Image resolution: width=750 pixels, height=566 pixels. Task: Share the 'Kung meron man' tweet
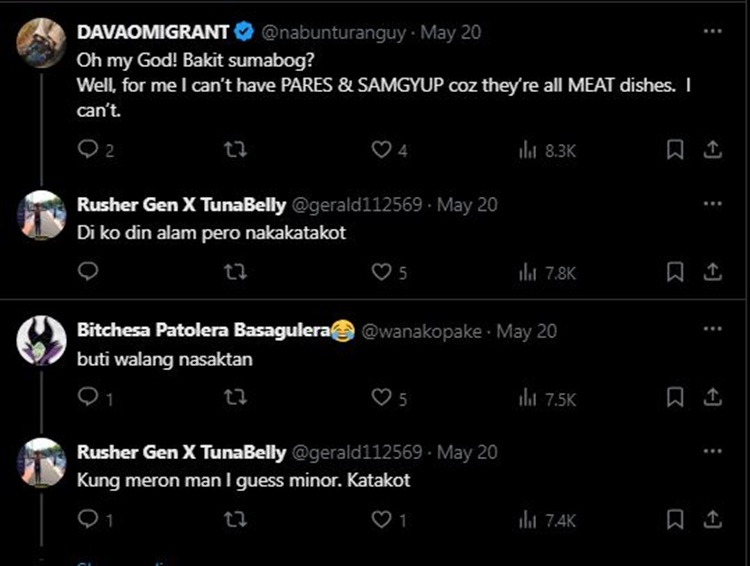(712, 520)
